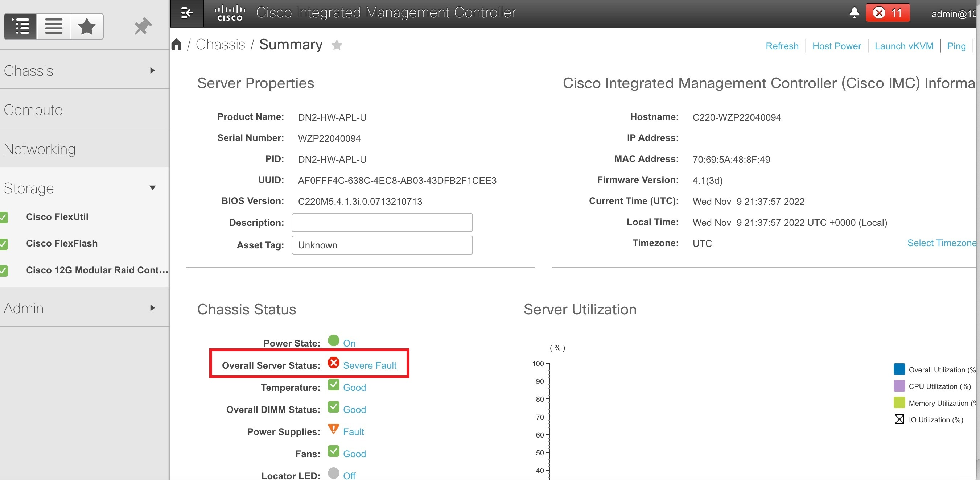This screenshot has height=480, width=980.
Task: Open the favorites star icon in the sidebar
Action: tap(86, 26)
